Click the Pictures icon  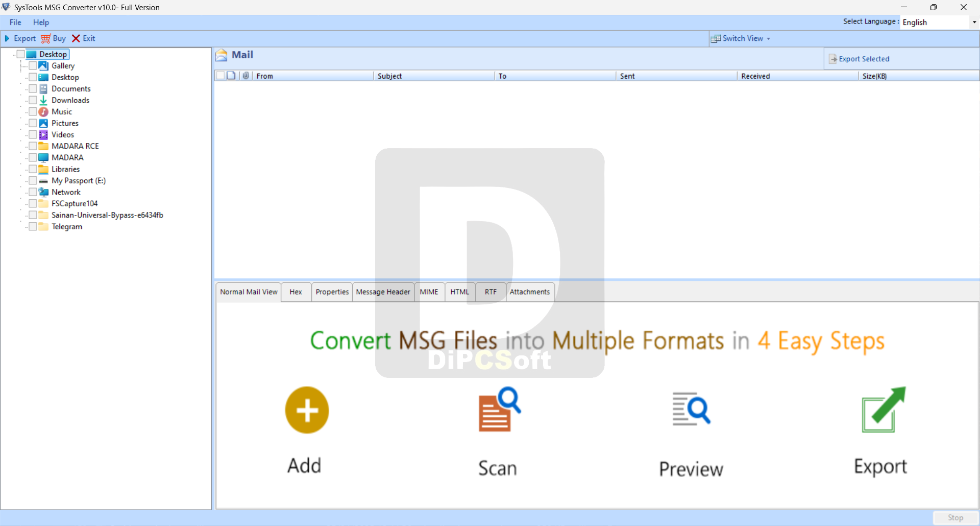43,123
